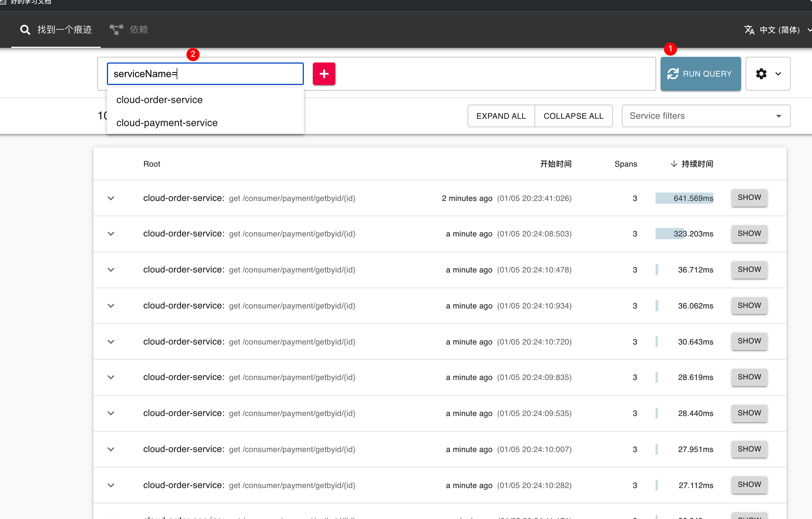Viewport: 812px width, 519px height.
Task: Expand the 323.203ms trace row chevron
Action: pyautogui.click(x=111, y=234)
